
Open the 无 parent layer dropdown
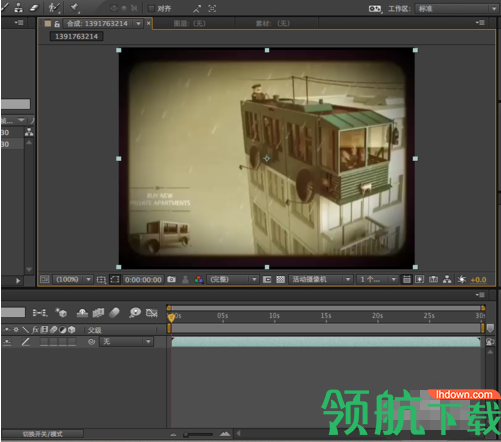point(126,342)
